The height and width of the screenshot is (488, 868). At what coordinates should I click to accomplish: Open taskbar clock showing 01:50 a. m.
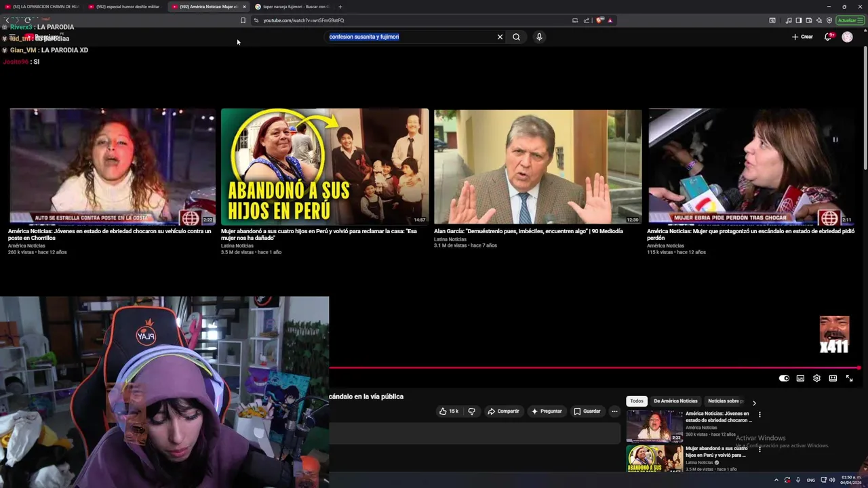[x=850, y=480]
